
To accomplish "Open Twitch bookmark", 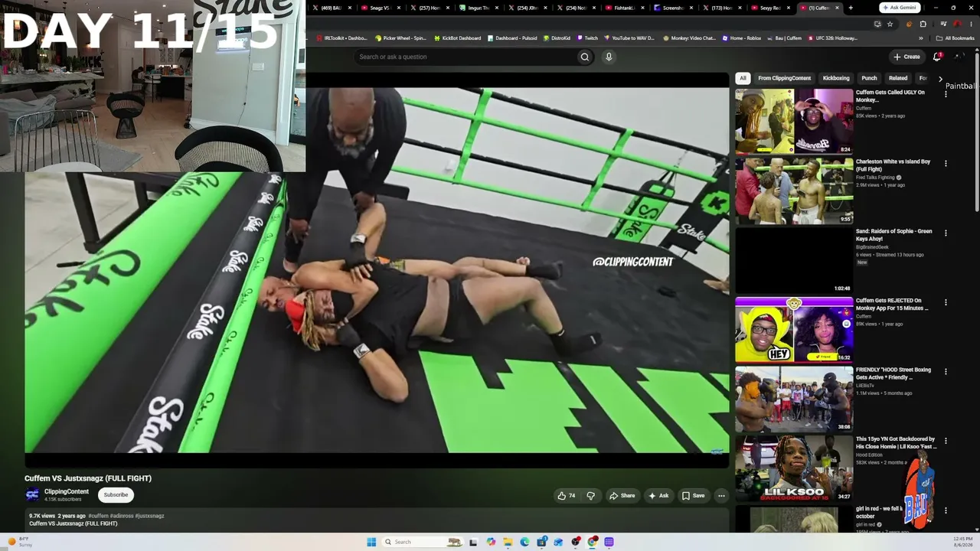I will (587, 37).
